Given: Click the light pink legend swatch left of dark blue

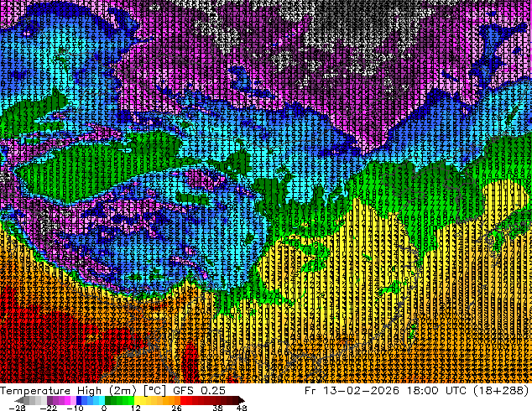Looking at the screenshot, I should pyautogui.click(x=73, y=400).
